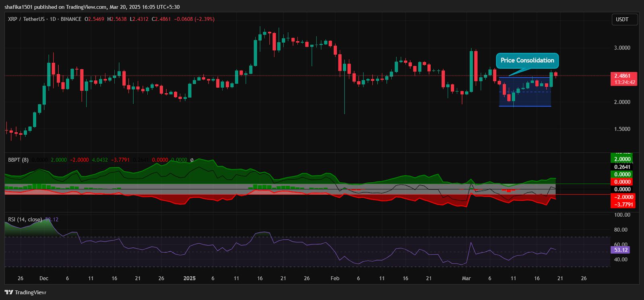Click the 1.5000 price axis label
Screen dimensions: 644x300
coord(622,129)
